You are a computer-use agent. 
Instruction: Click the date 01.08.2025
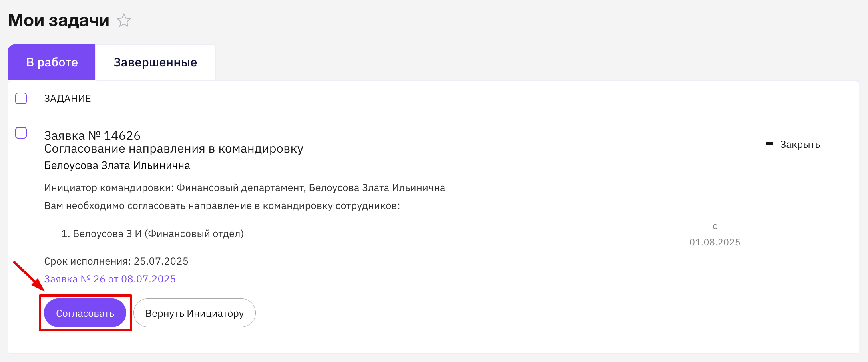(x=715, y=242)
